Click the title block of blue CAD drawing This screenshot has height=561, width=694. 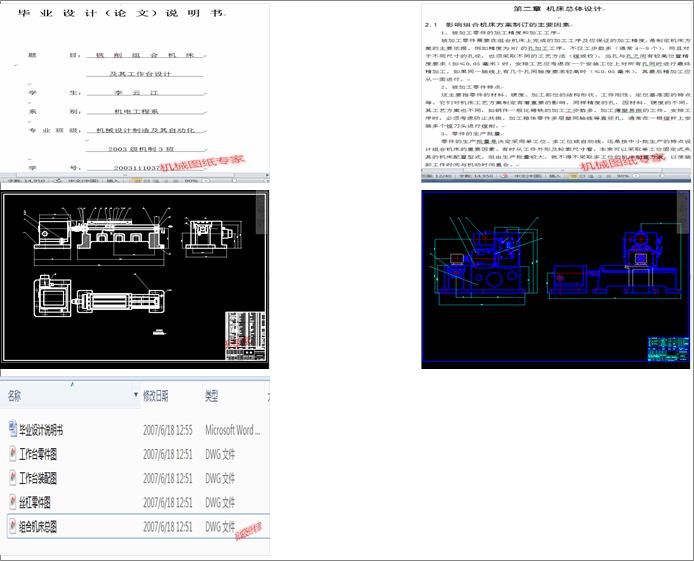tap(668, 349)
